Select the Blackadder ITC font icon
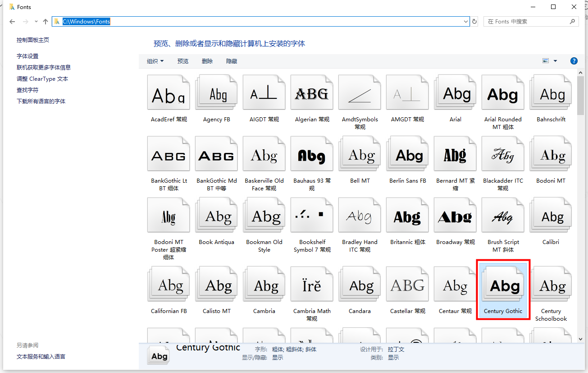The width and height of the screenshot is (588, 373). (503, 156)
